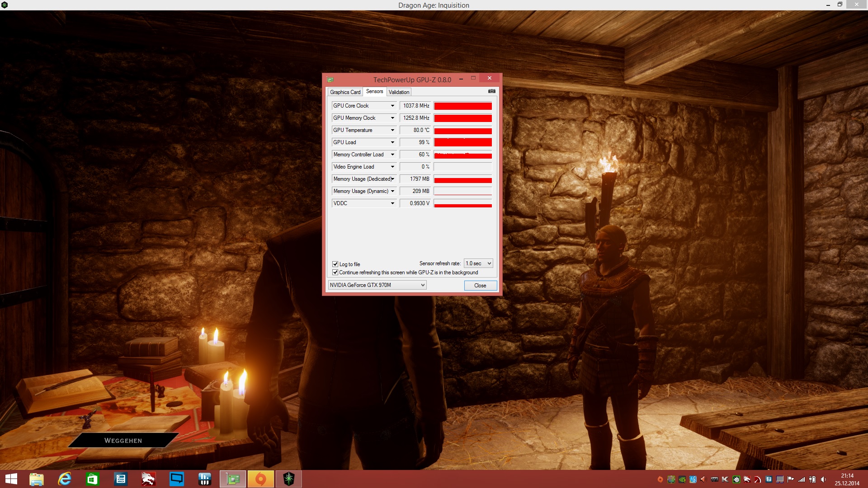Open the blue chat-bubble taskbar app
Viewport: 868px width, 488px height.
(x=177, y=479)
